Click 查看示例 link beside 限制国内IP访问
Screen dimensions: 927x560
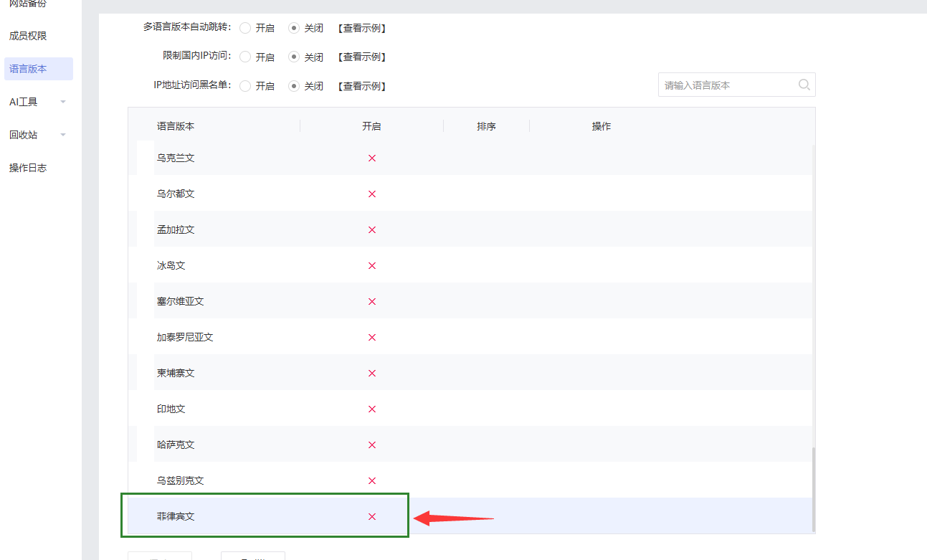[x=362, y=57]
